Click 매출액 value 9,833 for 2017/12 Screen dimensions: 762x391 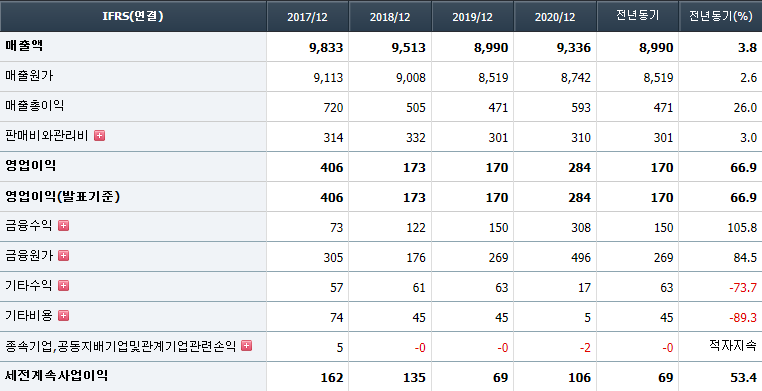click(x=326, y=48)
